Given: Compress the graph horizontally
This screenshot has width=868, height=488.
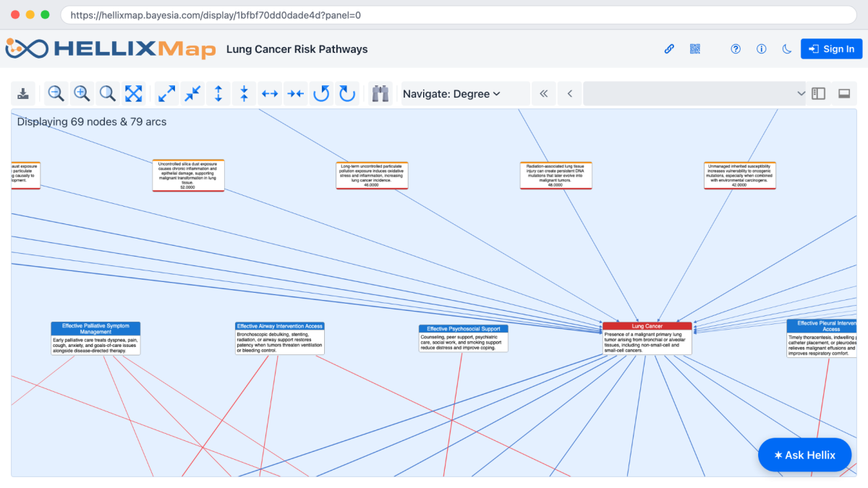Looking at the screenshot, I should [296, 93].
